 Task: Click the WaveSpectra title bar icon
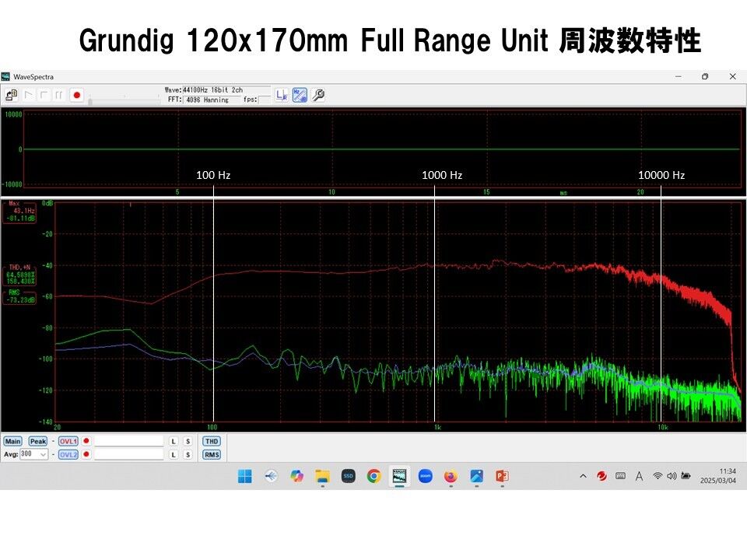(6, 76)
